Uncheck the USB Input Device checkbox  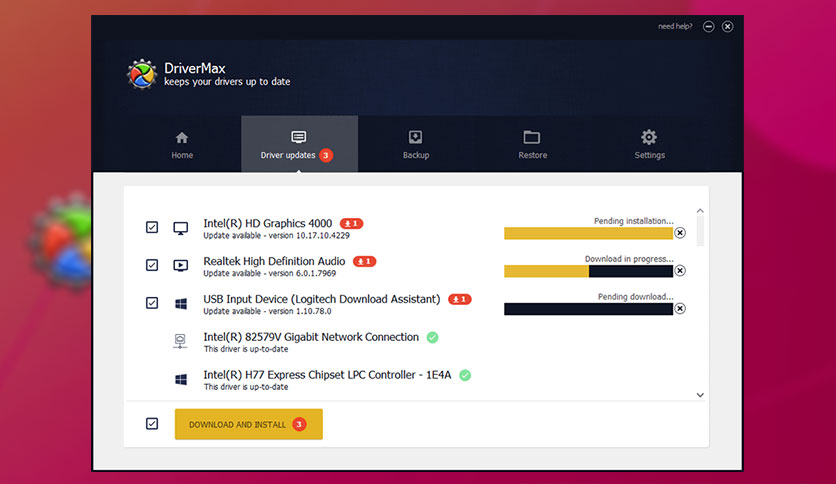tap(152, 303)
